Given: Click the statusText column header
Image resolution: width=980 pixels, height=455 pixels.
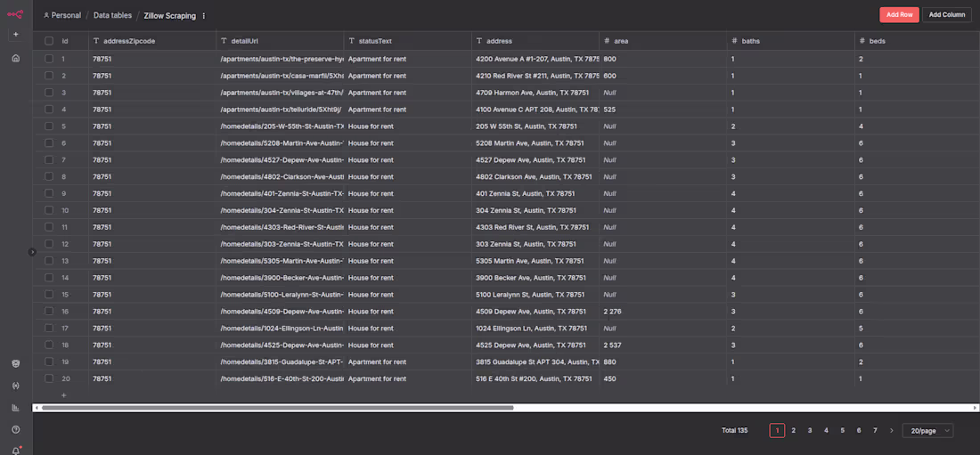Looking at the screenshot, I should pyautogui.click(x=407, y=41).
